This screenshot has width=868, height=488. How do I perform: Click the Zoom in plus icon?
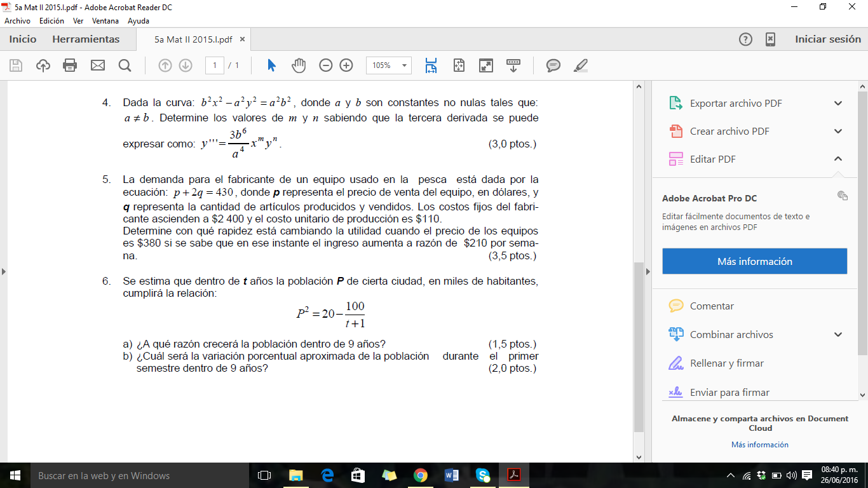[346, 65]
